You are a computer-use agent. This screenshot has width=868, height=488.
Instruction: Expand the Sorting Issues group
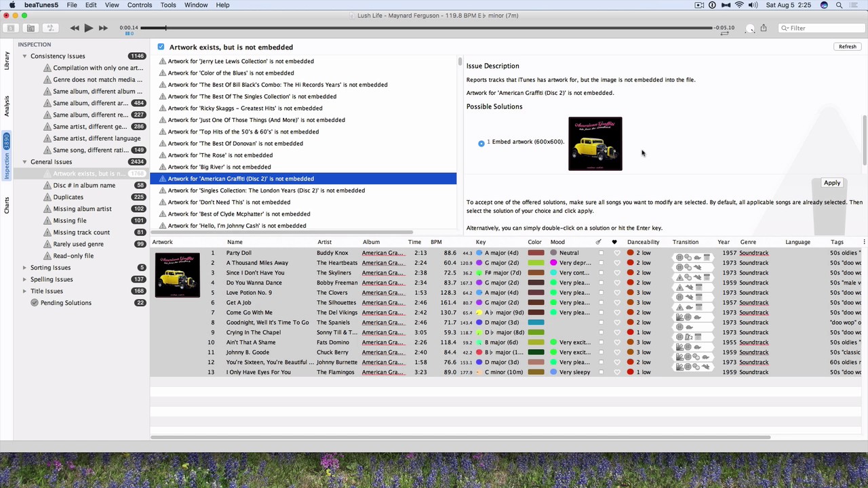point(24,268)
